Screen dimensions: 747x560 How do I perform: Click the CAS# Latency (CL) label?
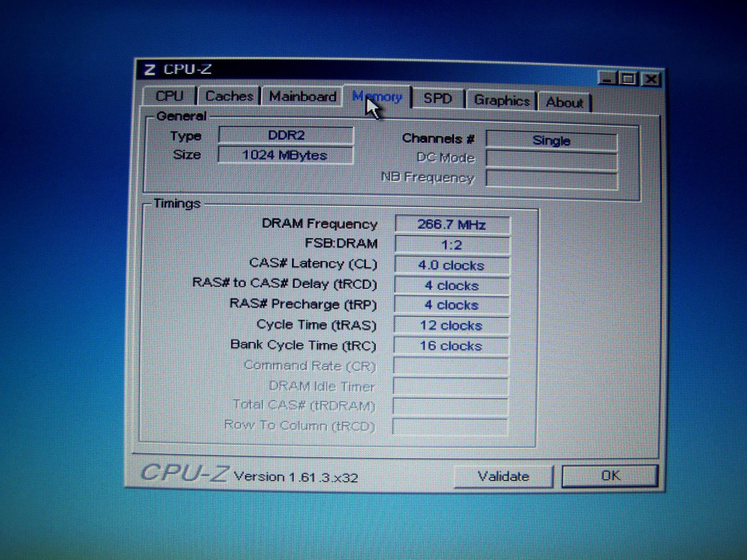pos(313,263)
